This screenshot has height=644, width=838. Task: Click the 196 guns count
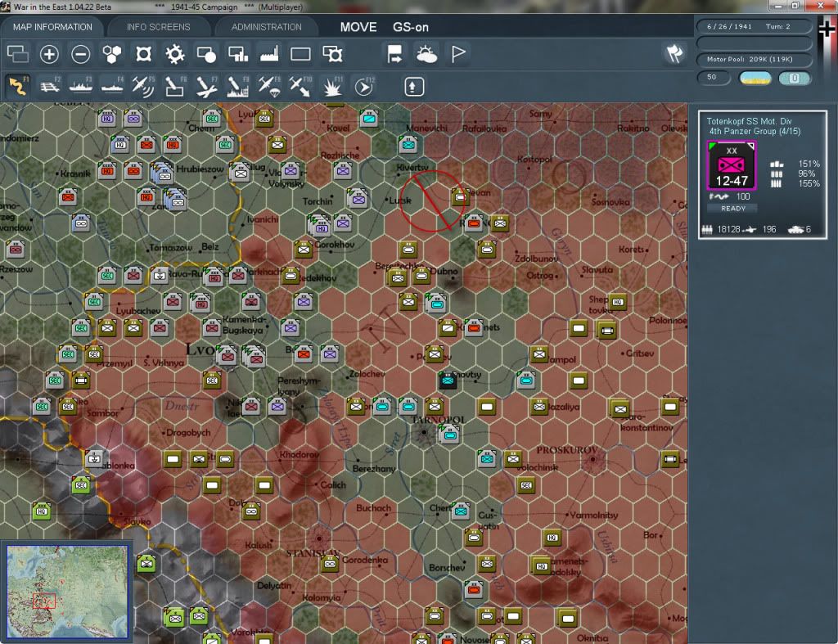[769, 229]
